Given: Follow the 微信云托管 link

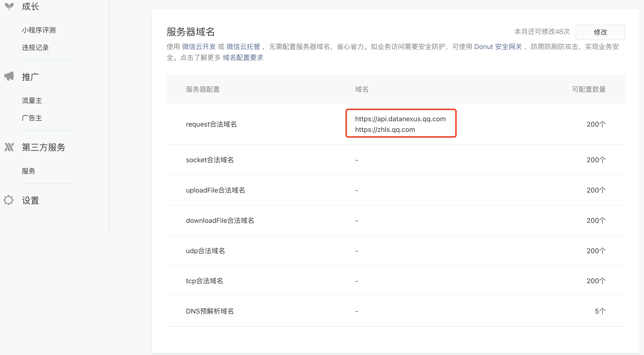Looking at the screenshot, I should [x=243, y=47].
